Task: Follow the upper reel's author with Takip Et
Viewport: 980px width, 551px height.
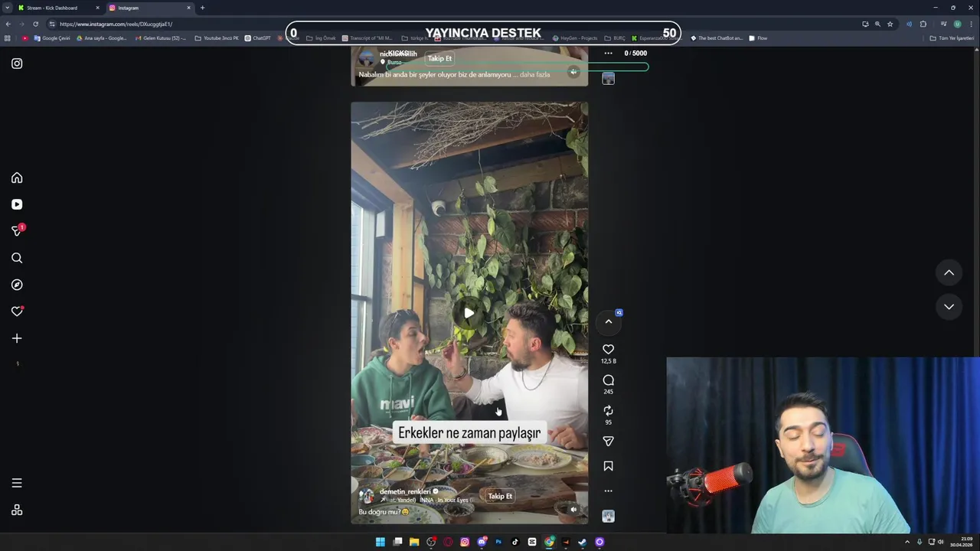Action: pyautogui.click(x=439, y=58)
